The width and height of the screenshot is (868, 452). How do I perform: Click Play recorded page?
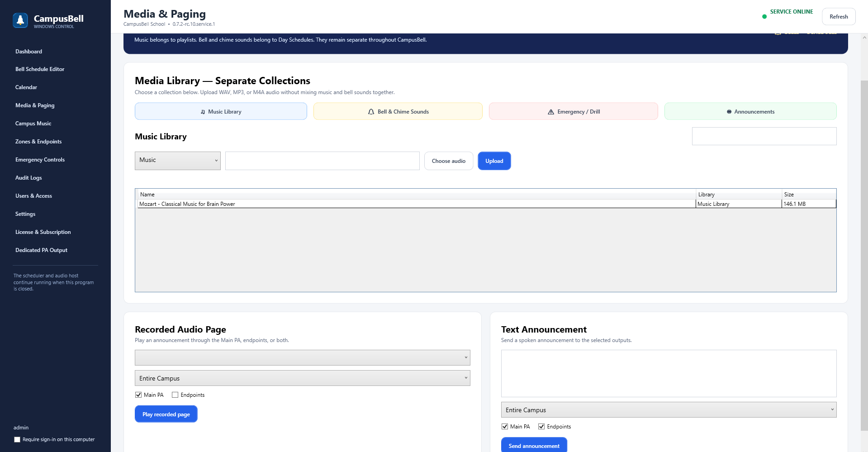click(166, 414)
